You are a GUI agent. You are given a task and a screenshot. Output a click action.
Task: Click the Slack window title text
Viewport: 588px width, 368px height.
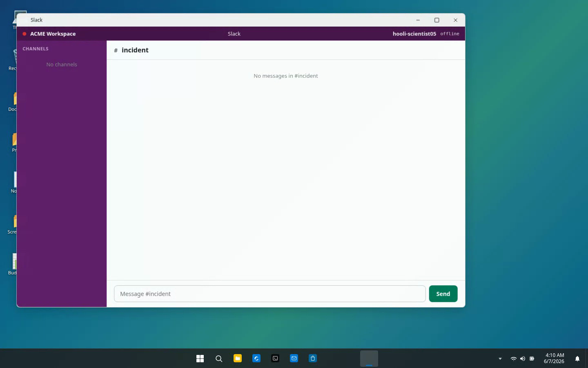[36, 20]
